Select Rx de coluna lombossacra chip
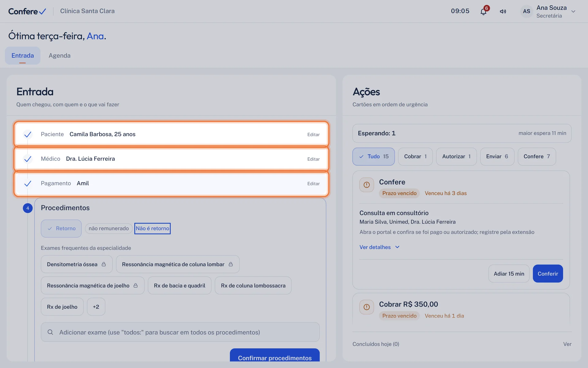 click(253, 286)
